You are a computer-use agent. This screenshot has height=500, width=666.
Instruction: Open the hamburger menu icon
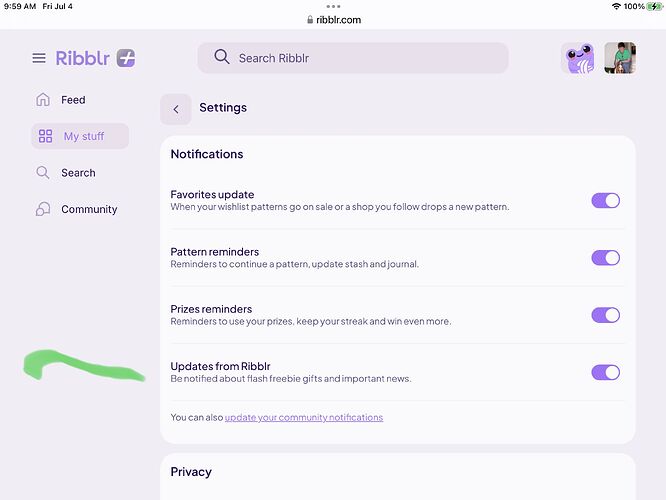tap(39, 58)
